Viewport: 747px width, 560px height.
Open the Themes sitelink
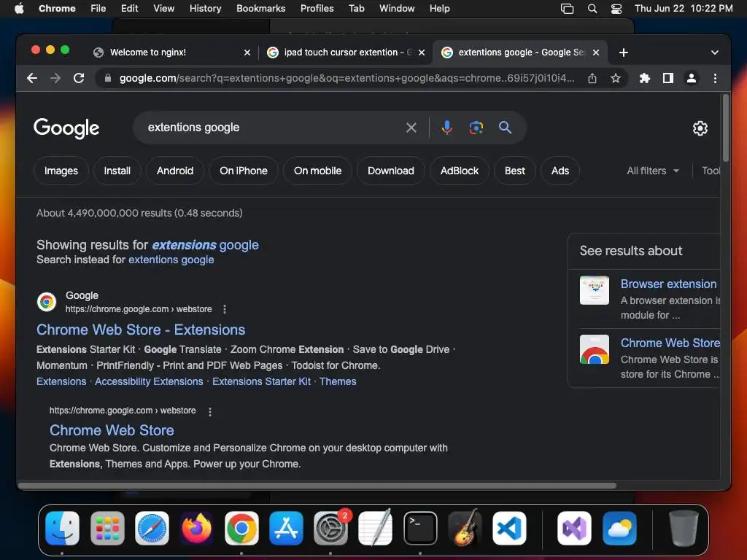(x=338, y=381)
